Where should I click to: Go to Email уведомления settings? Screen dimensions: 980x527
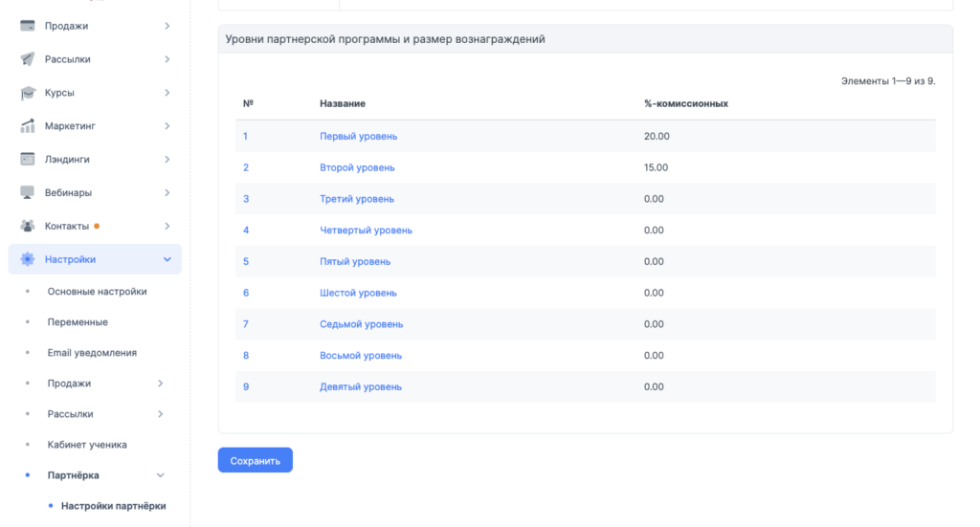point(92,353)
